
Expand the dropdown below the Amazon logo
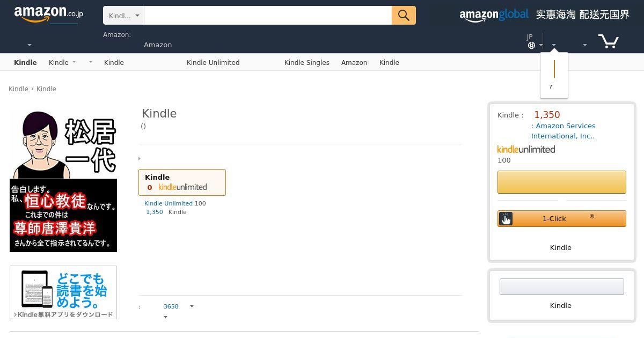tap(30, 45)
